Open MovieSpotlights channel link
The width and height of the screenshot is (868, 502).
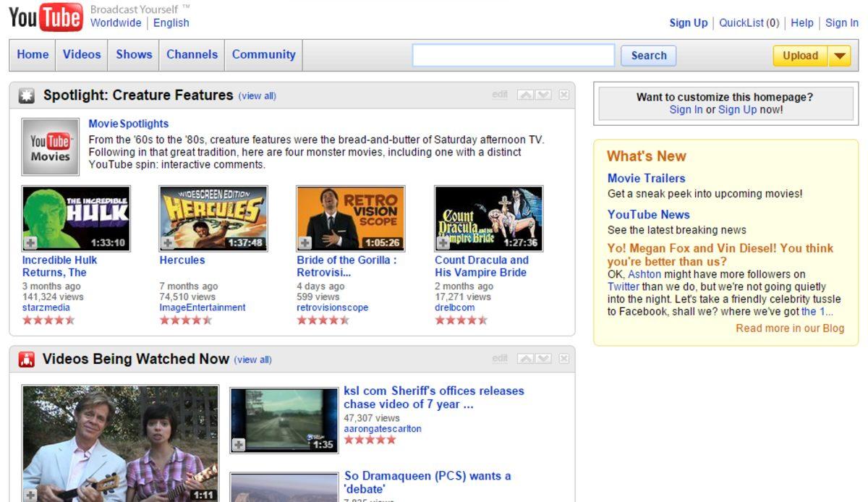pos(129,124)
